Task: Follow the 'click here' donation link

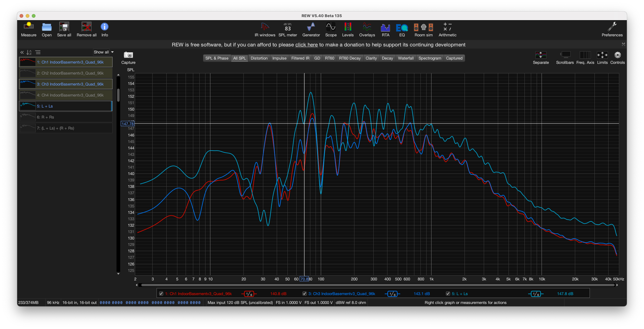Action: (x=306, y=45)
